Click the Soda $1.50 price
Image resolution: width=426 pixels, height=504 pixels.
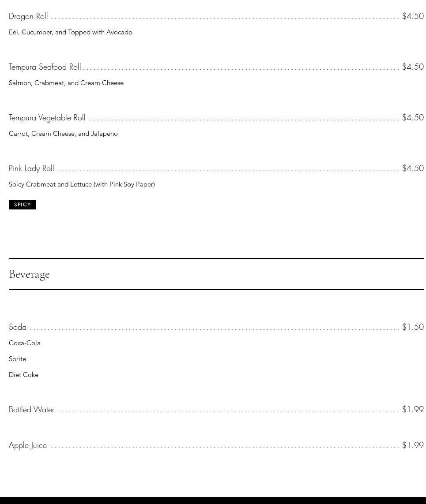[413, 327]
